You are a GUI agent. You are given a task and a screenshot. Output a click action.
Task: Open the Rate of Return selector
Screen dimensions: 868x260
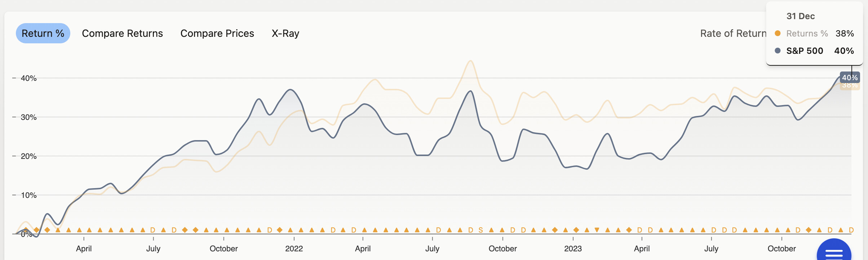[733, 33]
